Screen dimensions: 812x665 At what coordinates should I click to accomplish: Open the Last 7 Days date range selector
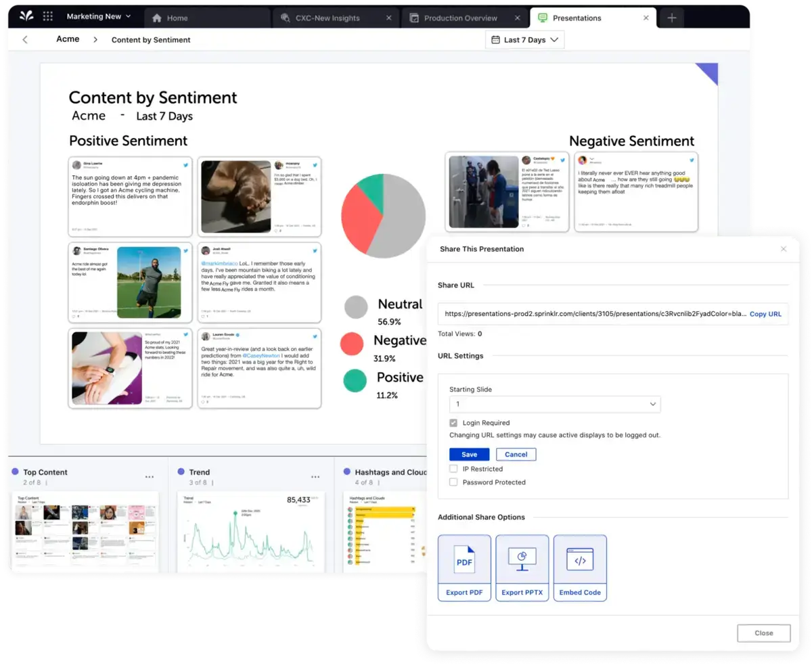point(524,39)
